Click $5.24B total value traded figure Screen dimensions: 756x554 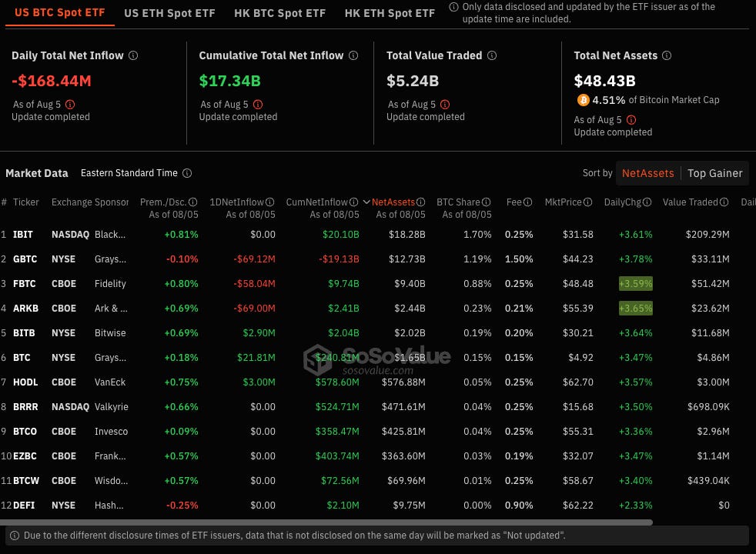413,81
